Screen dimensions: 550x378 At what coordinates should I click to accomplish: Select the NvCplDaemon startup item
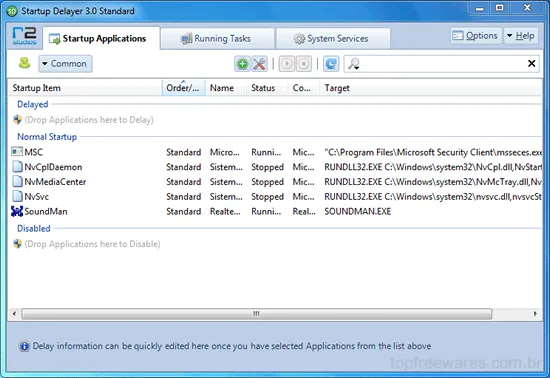276,167
